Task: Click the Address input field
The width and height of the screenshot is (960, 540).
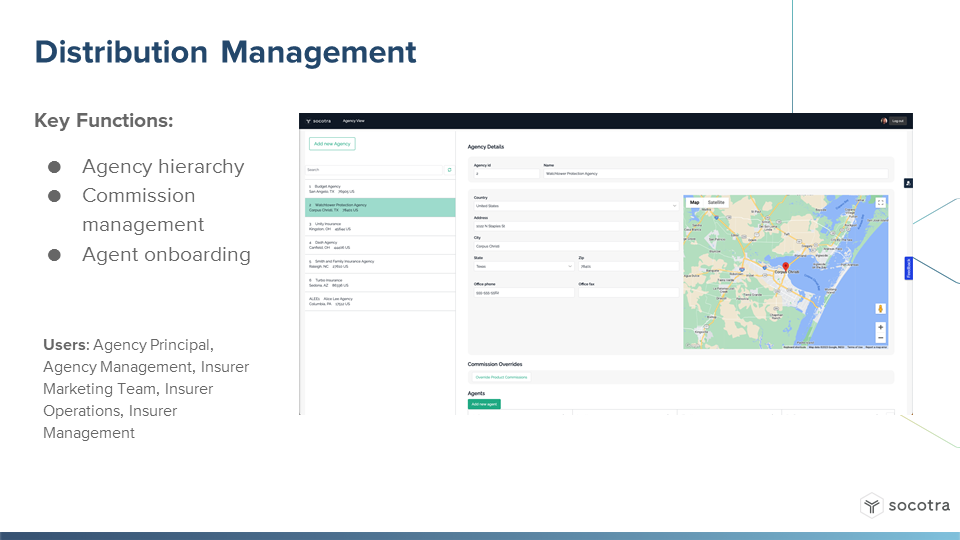Action: click(x=576, y=227)
